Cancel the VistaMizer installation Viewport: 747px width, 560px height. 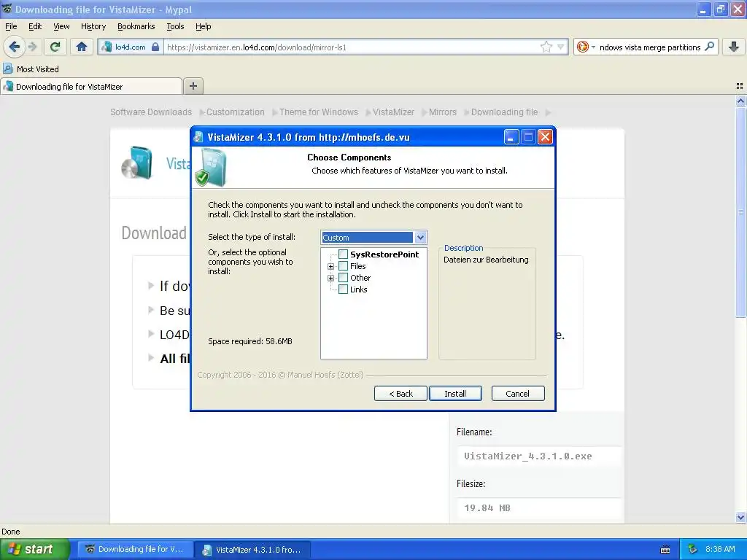coord(517,393)
